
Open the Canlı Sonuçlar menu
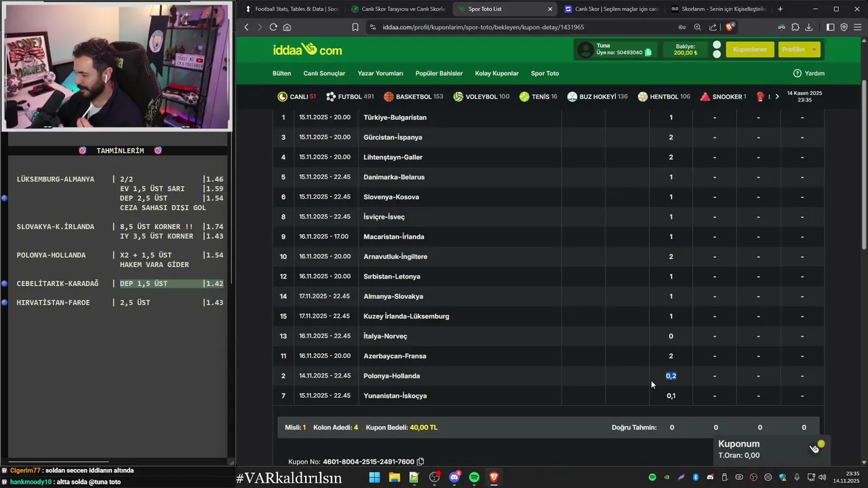point(324,73)
